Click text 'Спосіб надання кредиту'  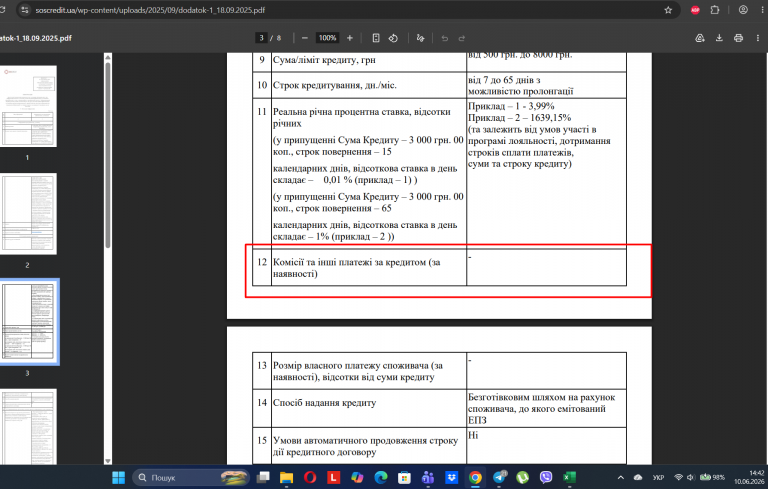(x=324, y=403)
